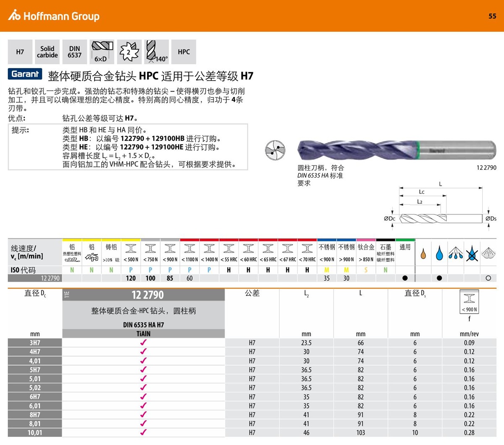504x445 pixels.
Task: Click the ISO 代码 row label
Action: (x=23, y=270)
